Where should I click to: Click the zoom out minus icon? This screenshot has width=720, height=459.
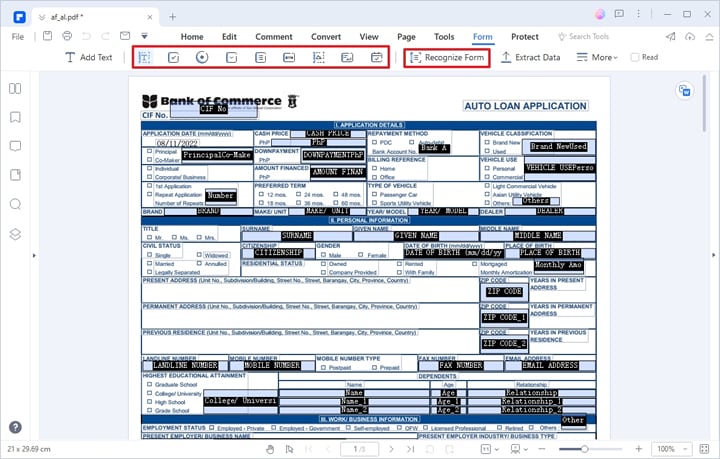point(542,448)
